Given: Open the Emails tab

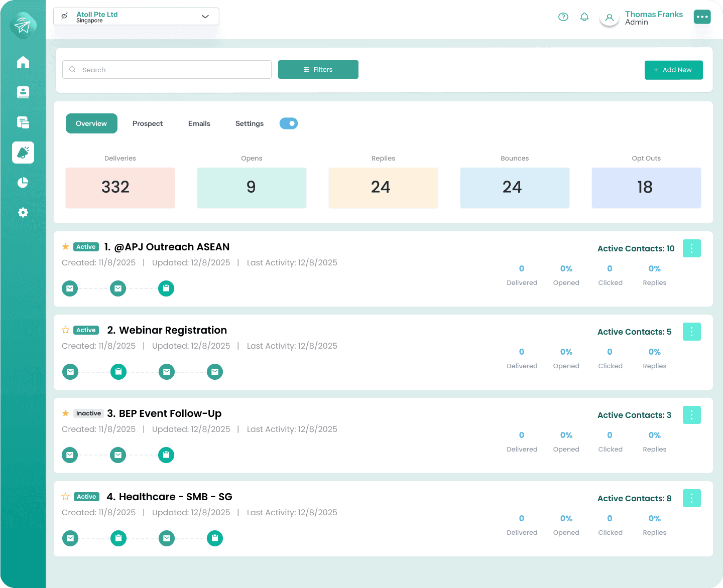Looking at the screenshot, I should (x=199, y=123).
